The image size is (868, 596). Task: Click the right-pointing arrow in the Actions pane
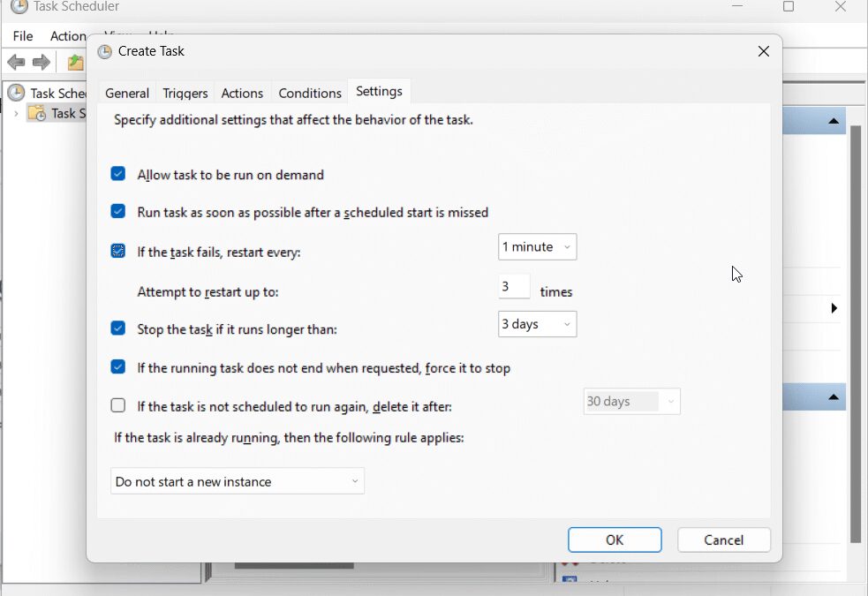(834, 308)
